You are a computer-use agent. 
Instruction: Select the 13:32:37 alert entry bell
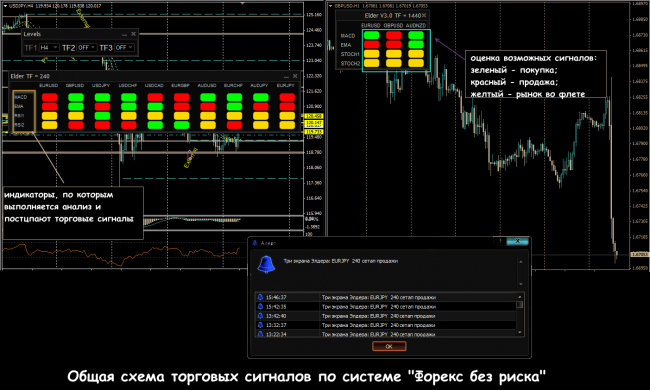(x=260, y=325)
